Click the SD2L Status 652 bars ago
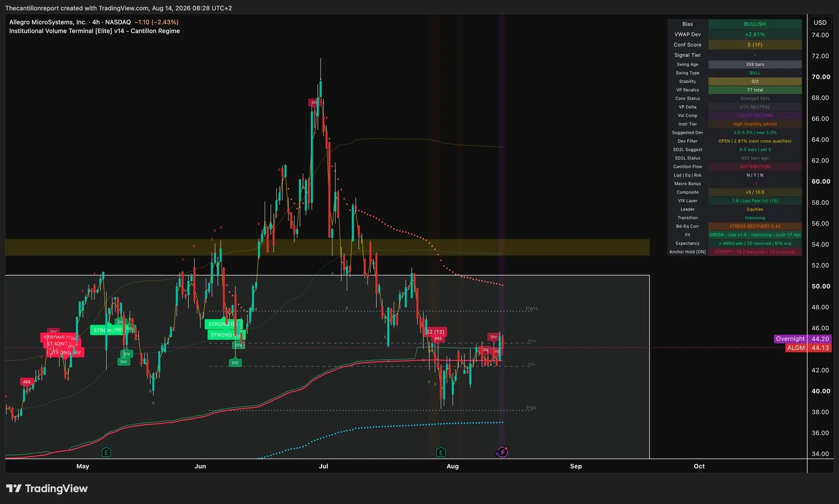 pyautogui.click(x=755, y=158)
